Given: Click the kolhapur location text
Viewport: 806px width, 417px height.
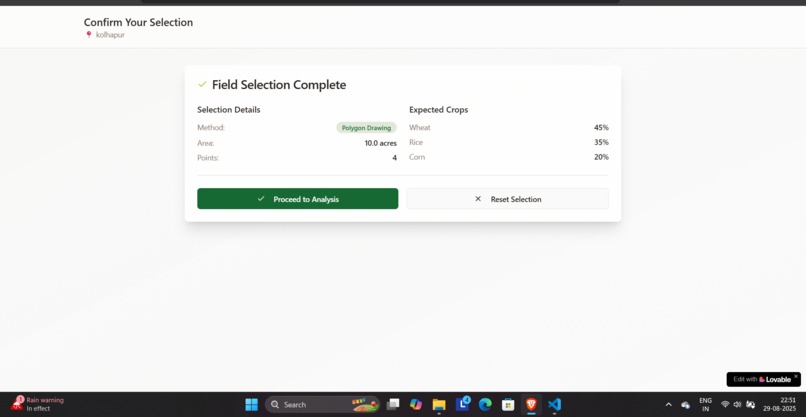Looking at the screenshot, I should pyautogui.click(x=110, y=35).
